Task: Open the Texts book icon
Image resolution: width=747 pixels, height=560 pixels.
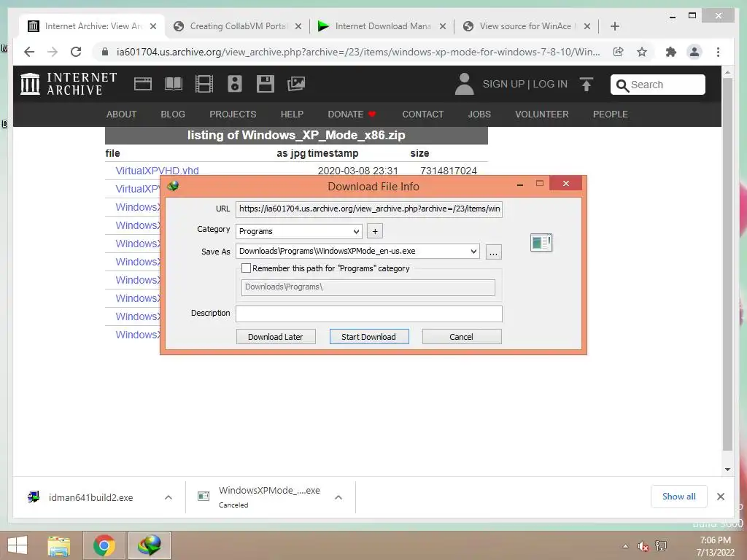Action: tap(174, 84)
